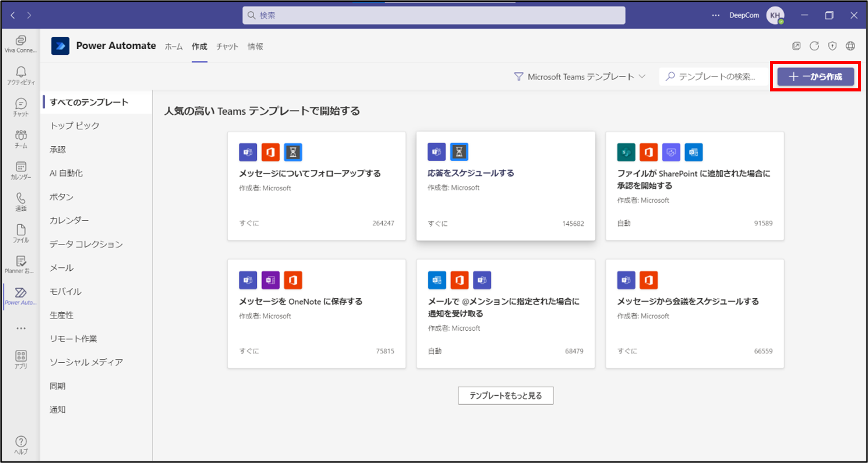Click the shield privacy icon
Image resolution: width=868 pixels, height=463 pixels.
833,46
